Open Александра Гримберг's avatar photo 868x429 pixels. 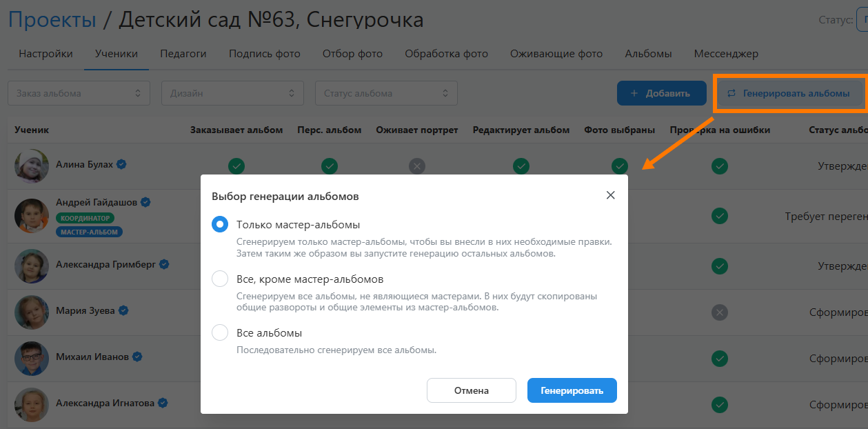pos(32,266)
